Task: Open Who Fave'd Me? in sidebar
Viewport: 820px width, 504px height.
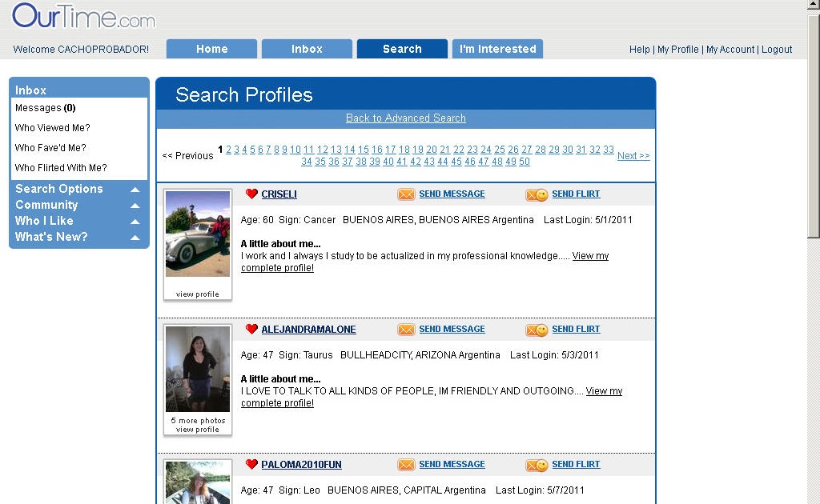Action: (x=50, y=148)
